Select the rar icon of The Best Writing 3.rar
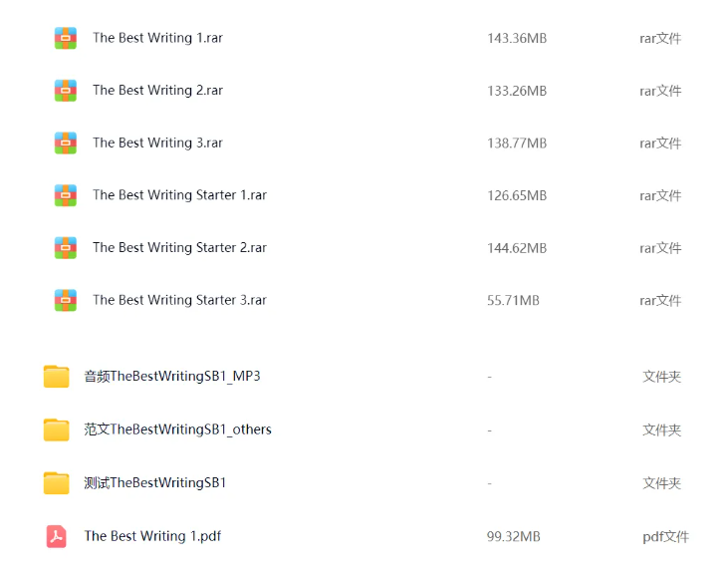 [x=66, y=142]
